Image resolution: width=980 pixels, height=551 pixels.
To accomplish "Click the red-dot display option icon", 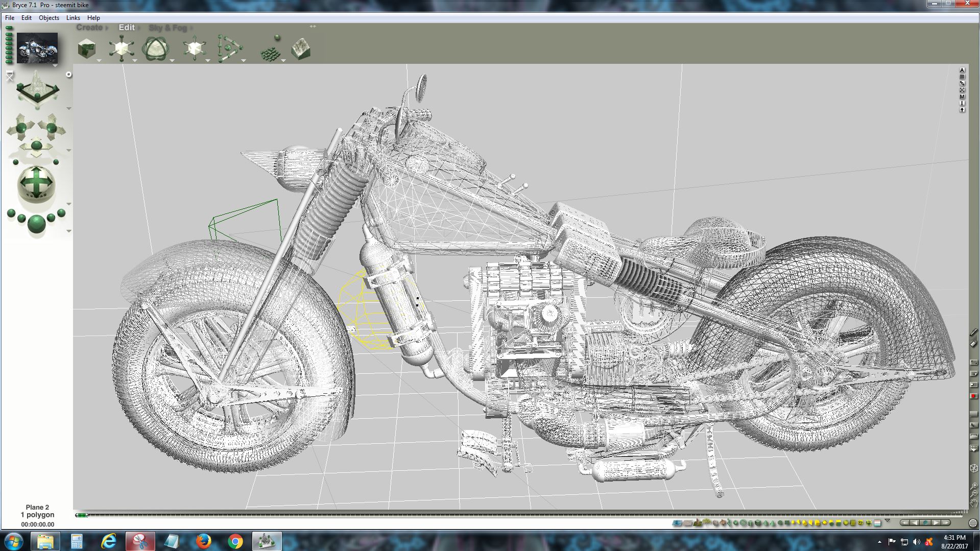I will 973,396.
